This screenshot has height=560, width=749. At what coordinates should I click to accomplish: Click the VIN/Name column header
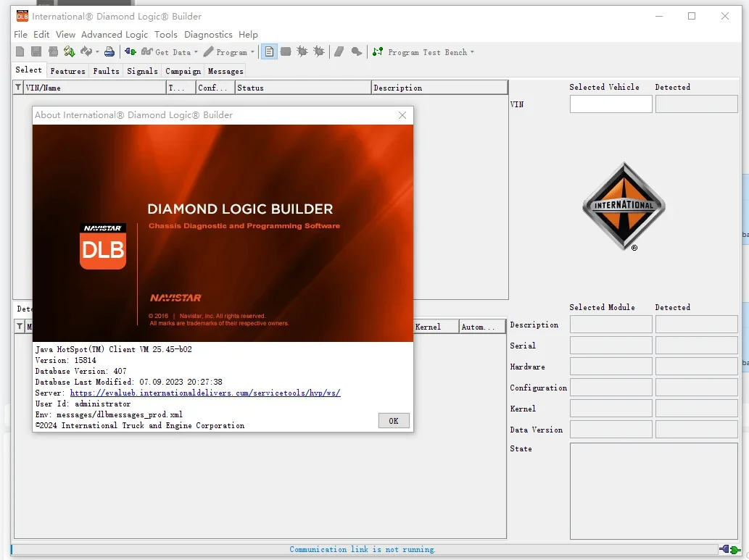coord(94,88)
